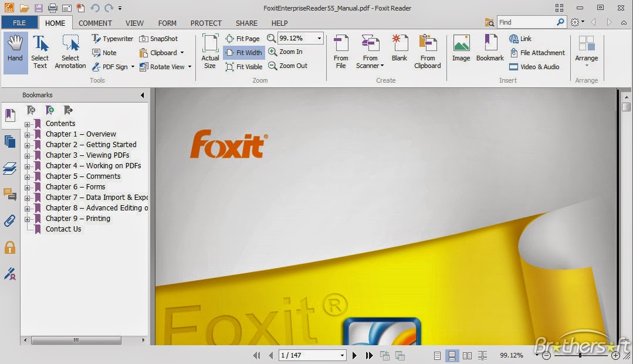The height and width of the screenshot is (364, 633).
Task: Toggle Fit Width view
Action: [244, 53]
